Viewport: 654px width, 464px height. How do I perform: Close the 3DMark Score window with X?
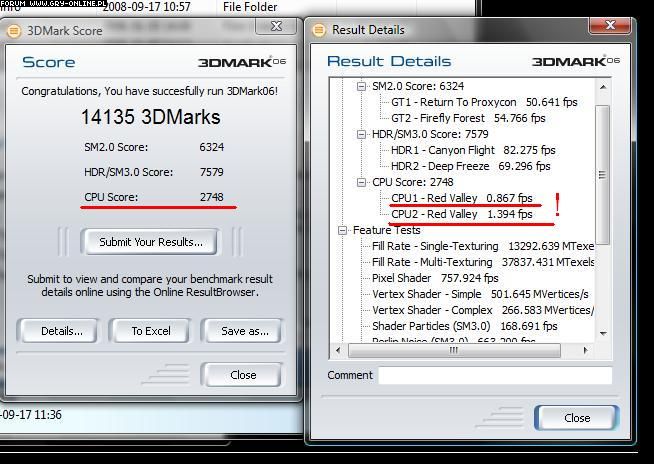pos(276,26)
